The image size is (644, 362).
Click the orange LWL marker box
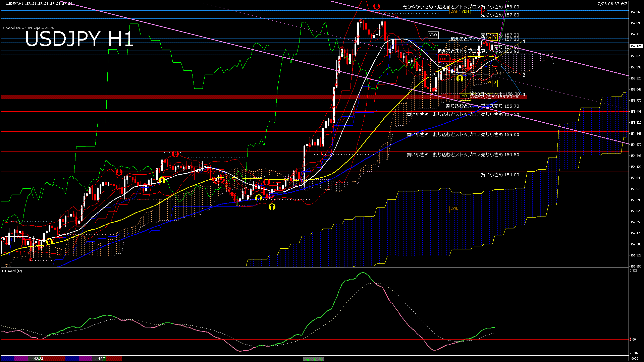click(x=454, y=208)
